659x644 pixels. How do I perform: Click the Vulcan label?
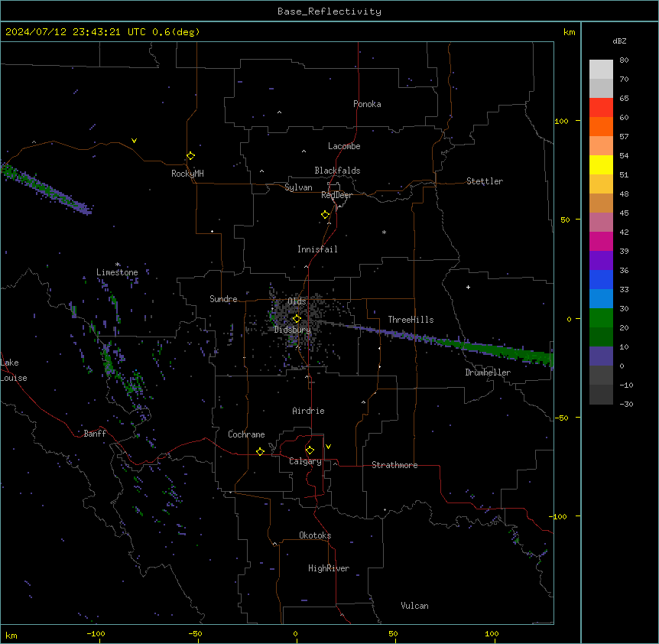click(x=415, y=606)
